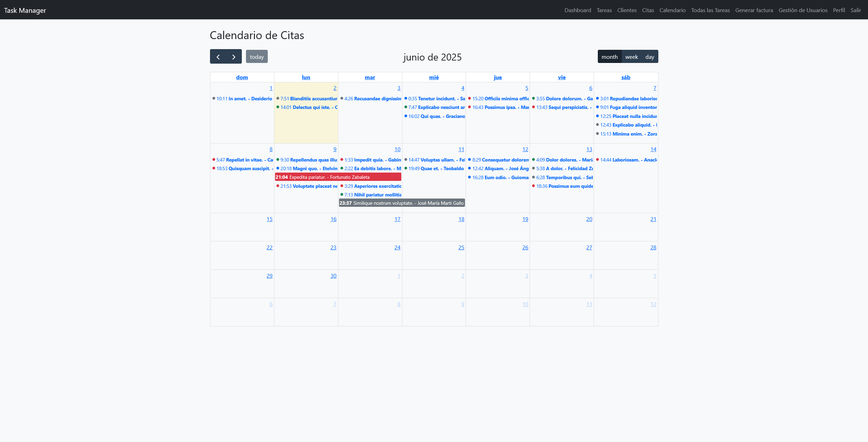Log out using Salir
This screenshot has width=868, height=442.
coord(856,10)
